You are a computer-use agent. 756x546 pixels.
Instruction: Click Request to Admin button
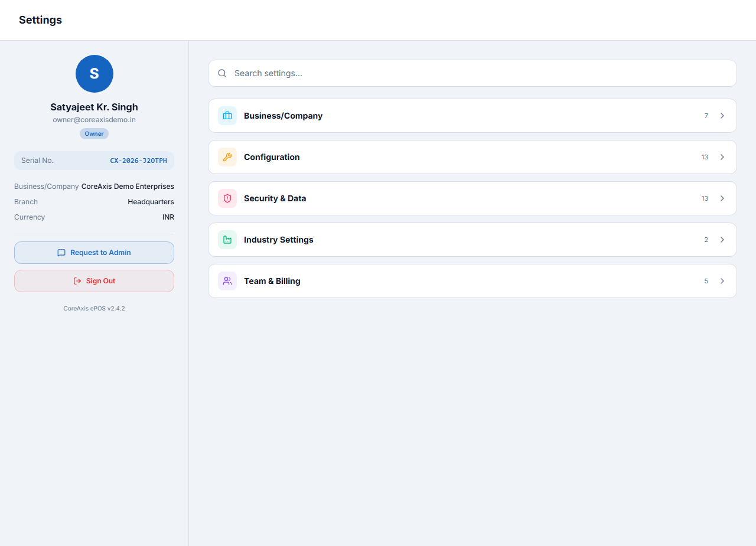point(94,253)
